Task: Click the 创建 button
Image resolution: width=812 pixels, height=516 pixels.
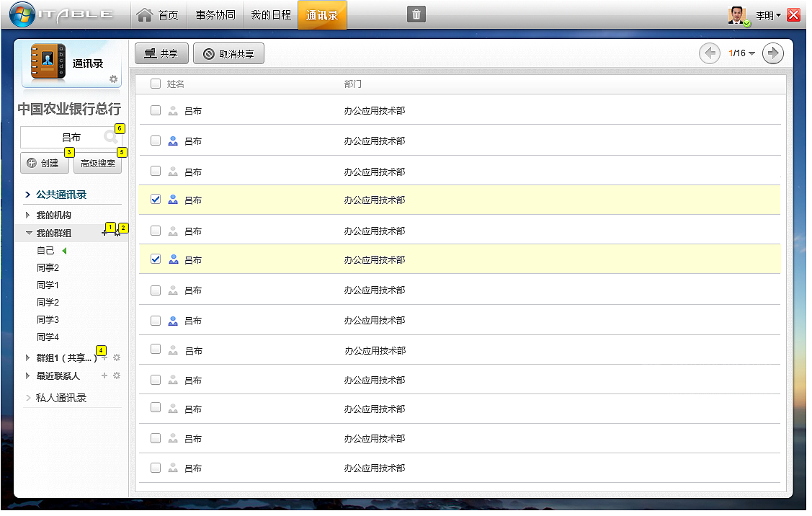Action: point(44,163)
